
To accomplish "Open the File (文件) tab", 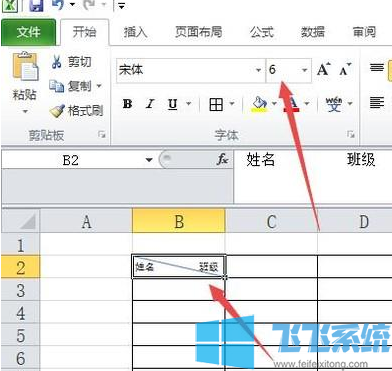I will coord(29,32).
